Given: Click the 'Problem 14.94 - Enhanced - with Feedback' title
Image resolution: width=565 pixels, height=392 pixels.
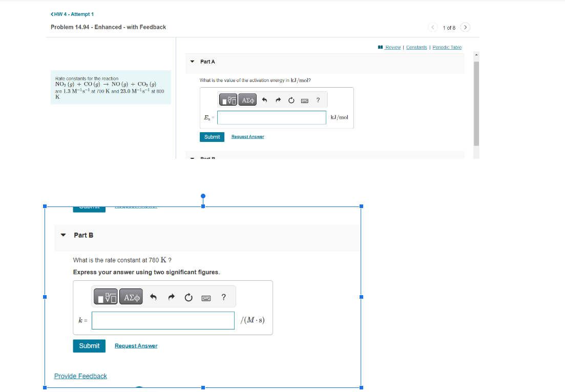Looking at the screenshot, I should click(109, 27).
